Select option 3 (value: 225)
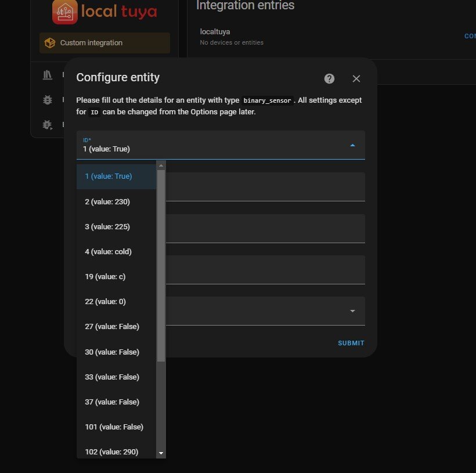This screenshot has height=473, width=476. click(116, 227)
